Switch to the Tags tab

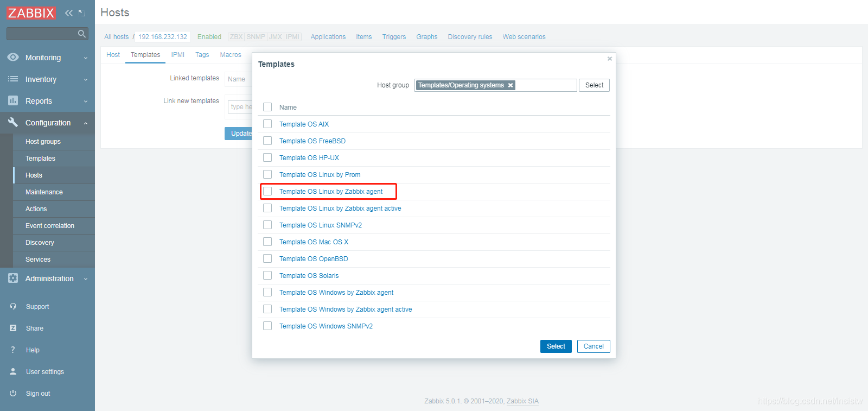[x=202, y=55]
